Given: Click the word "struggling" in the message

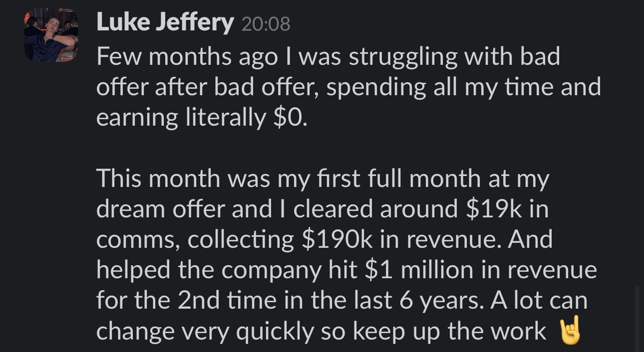Looking at the screenshot, I should [403, 57].
